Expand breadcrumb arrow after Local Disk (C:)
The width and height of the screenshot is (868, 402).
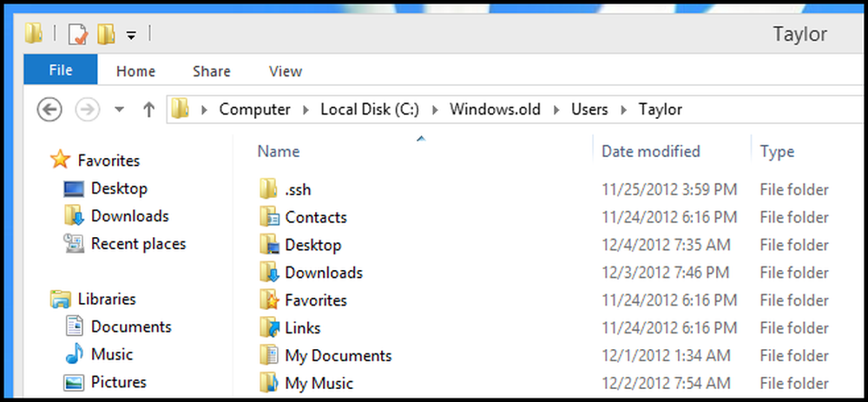(x=435, y=109)
